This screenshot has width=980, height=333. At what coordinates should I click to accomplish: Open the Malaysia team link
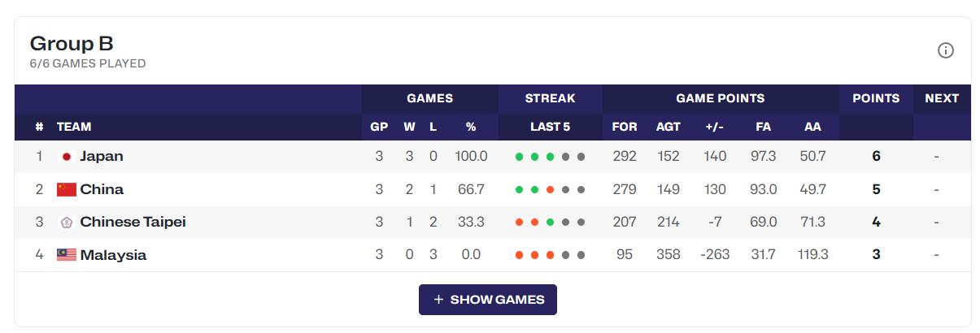113,255
